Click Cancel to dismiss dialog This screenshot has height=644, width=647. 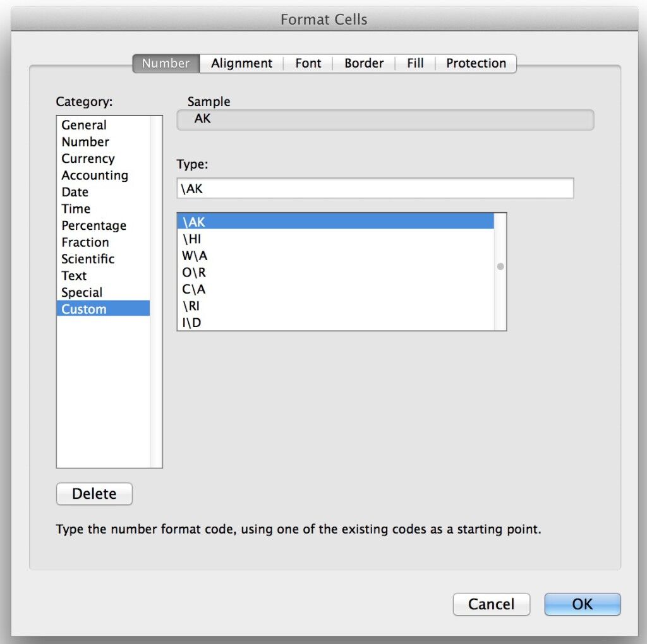coord(491,604)
